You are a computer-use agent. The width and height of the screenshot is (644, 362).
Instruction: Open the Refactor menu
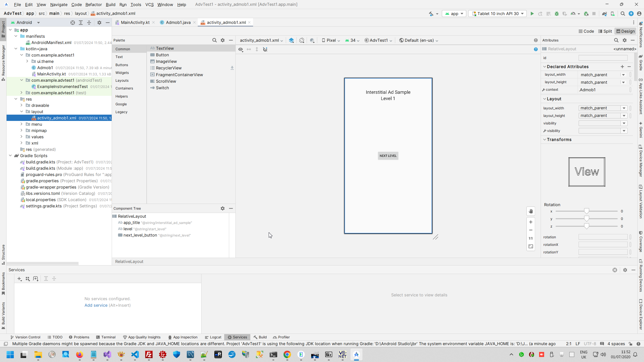click(x=93, y=5)
